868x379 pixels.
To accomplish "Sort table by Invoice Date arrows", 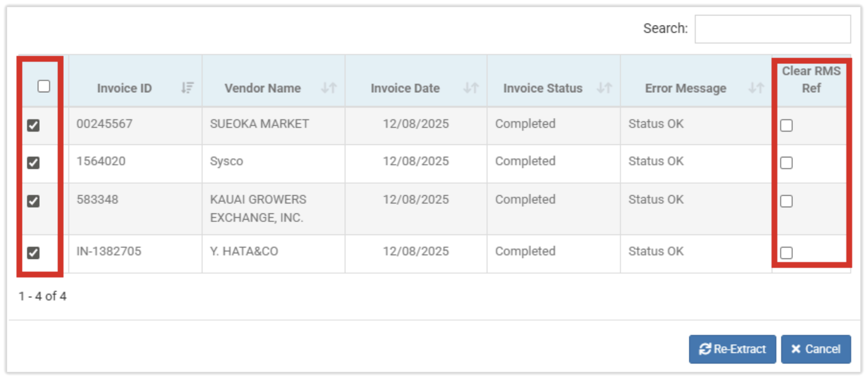I will point(471,88).
